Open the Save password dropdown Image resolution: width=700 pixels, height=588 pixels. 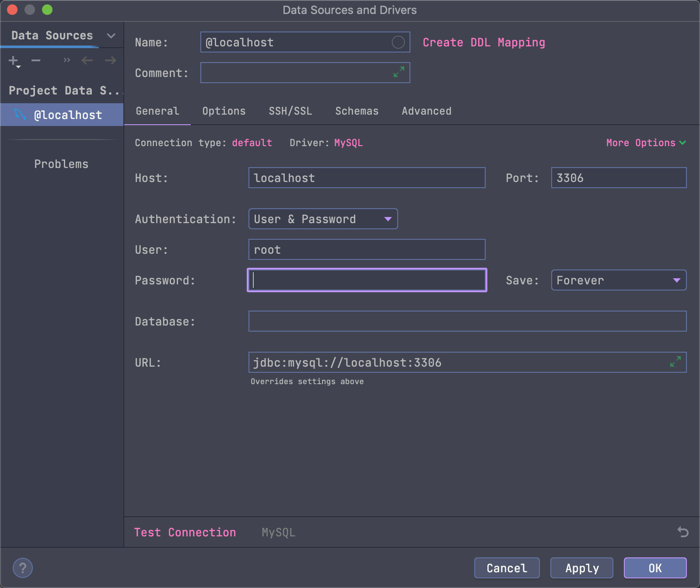click(619, 280)
